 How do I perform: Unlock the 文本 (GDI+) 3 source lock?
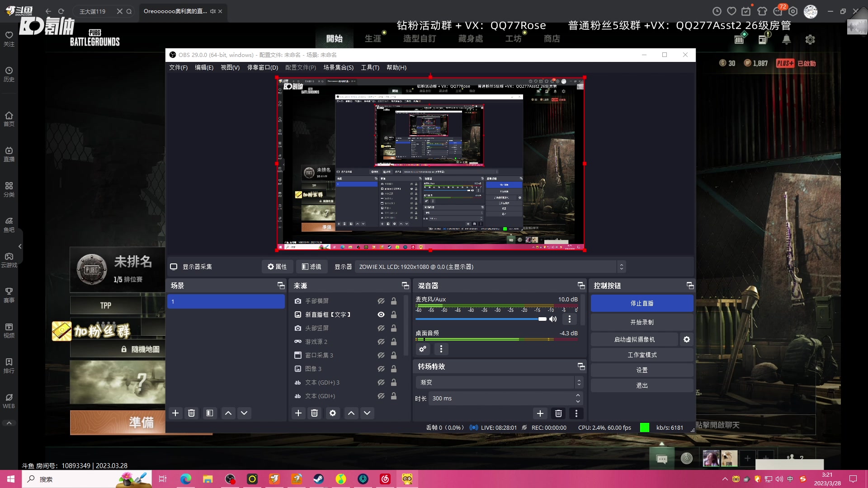[394, 382]
